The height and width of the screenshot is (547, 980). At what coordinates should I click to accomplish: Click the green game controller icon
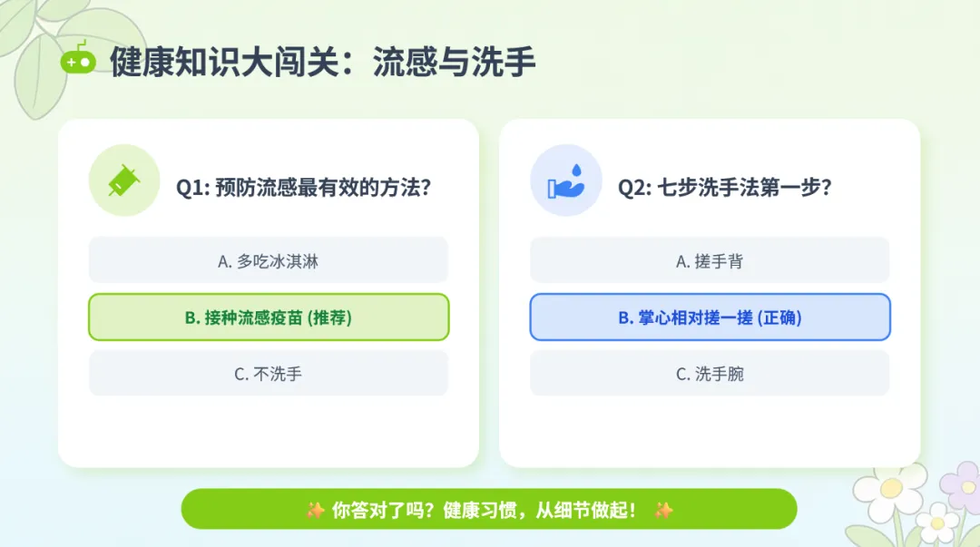click(x=78, y=59)
